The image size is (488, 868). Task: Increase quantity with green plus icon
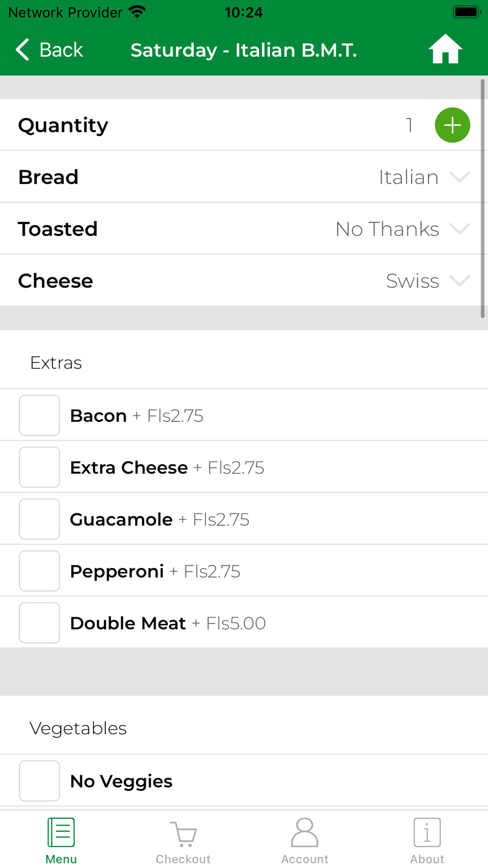(452, 125)
